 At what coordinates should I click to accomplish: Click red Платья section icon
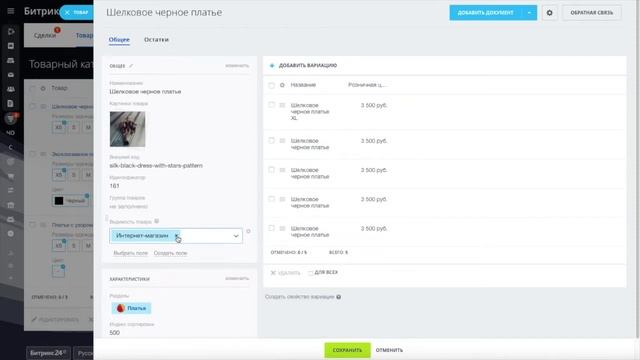(120, 308)
